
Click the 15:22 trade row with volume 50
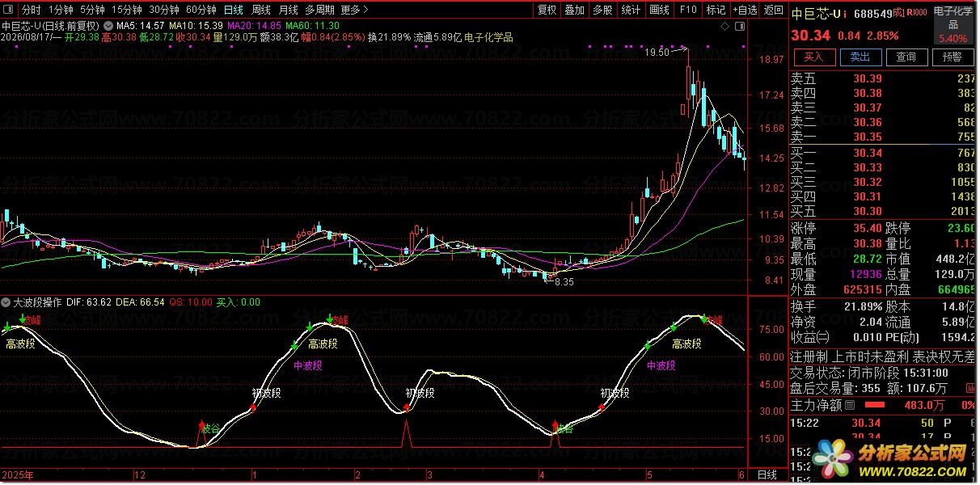tap(883, 423)
